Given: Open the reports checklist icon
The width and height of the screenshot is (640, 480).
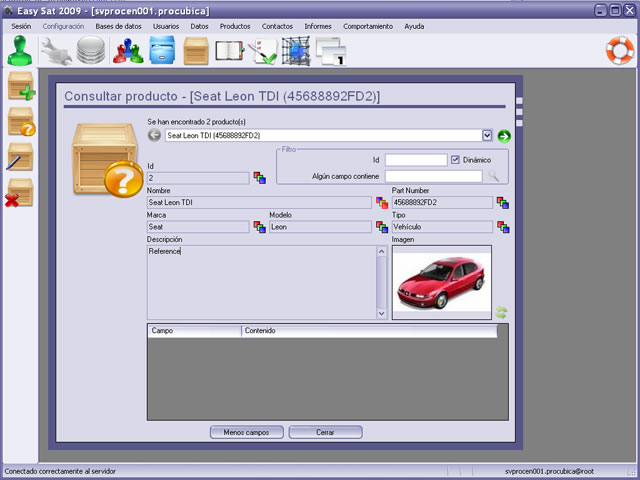Looking at the screenshot, I should 262,51.
